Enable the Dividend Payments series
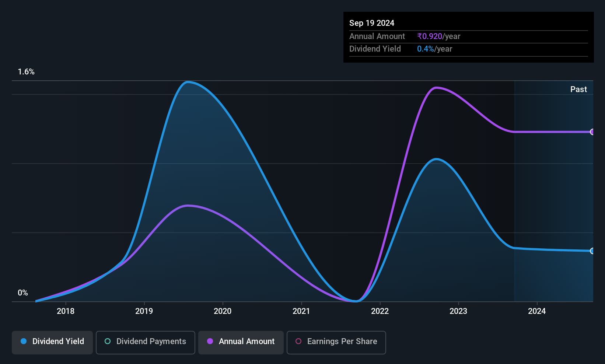 click(x=146, y=342)
